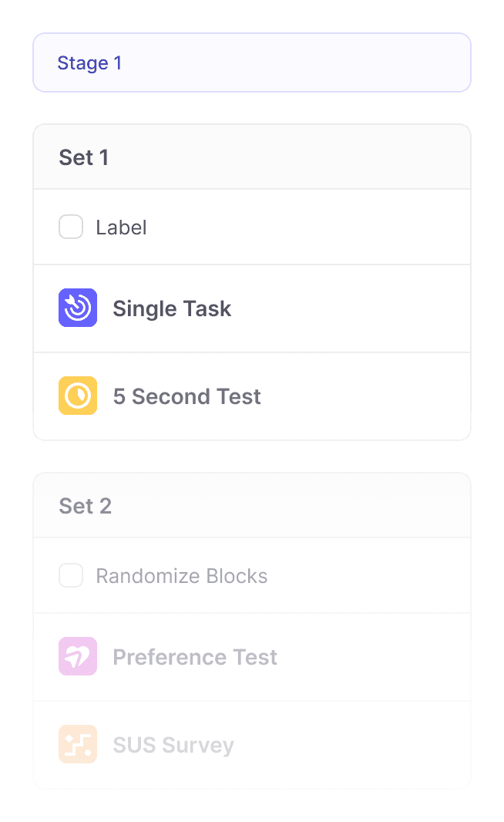504x822 pixels.
Task: Select the Preference Test text label
Action: click(195, 657)
